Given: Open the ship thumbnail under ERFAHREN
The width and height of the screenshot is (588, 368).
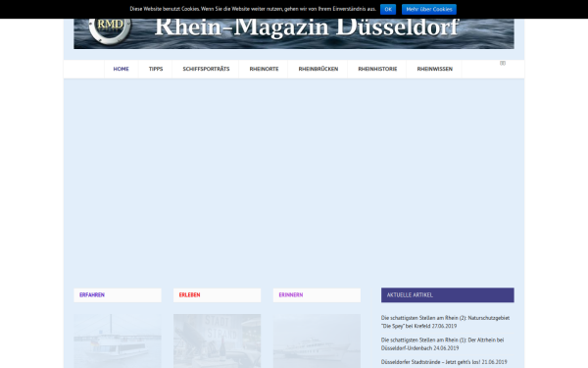Looking at the screenshot, I should (118, 341).
